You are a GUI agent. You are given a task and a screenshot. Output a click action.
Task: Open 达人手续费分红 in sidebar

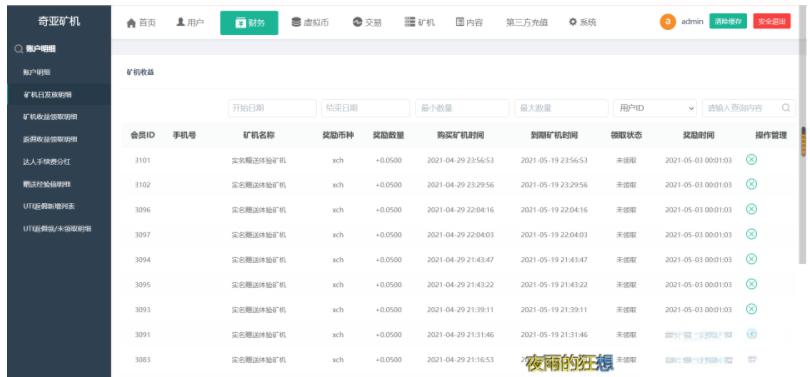46,162
